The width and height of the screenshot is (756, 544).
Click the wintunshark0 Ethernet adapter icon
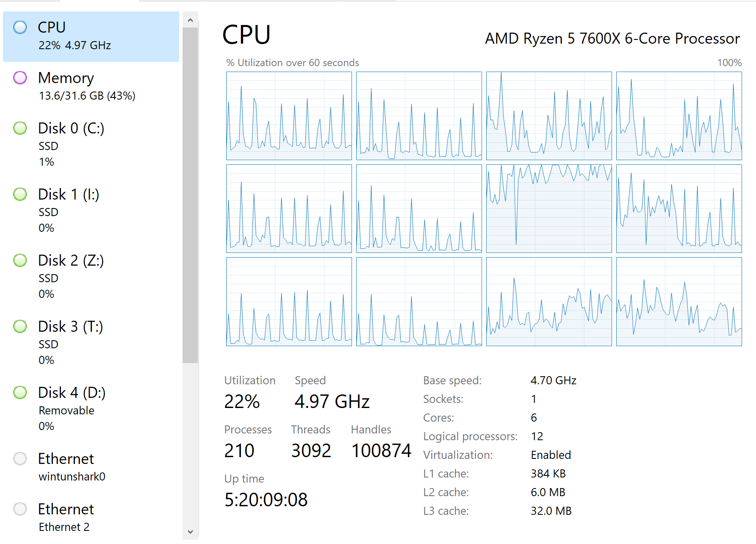click(x=20, y=458)
